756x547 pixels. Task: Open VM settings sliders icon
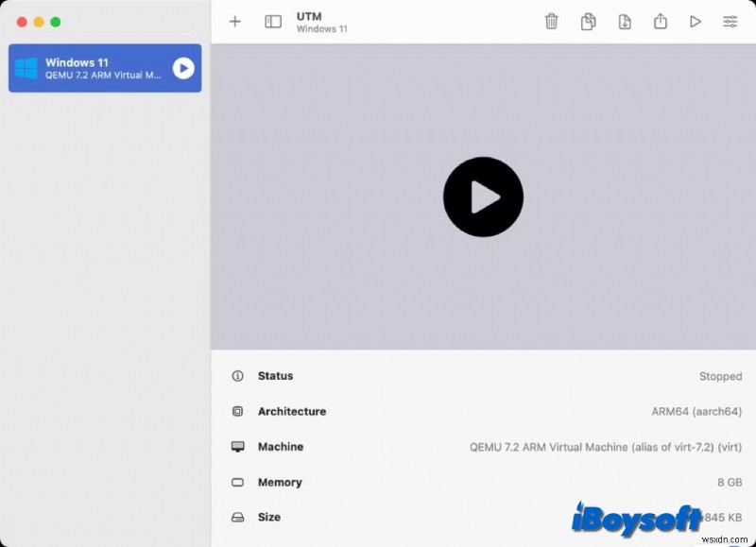click(730, 21)
